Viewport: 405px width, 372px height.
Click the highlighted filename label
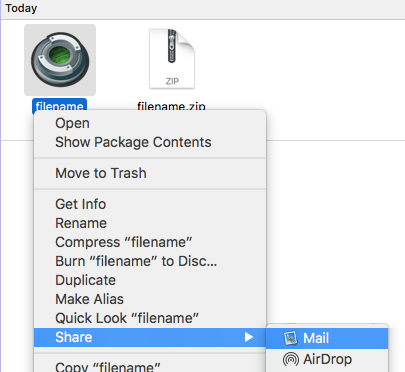click(x=60, y=105)
